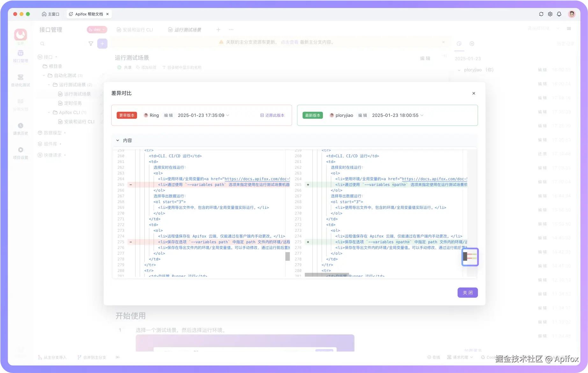588x373 pixels.
Task: Open the tab bar more options (…) menu
Action: (x=231, y=30)
